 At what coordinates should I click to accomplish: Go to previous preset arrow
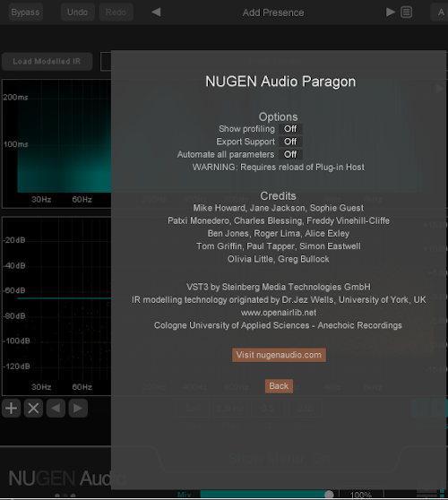156,13
